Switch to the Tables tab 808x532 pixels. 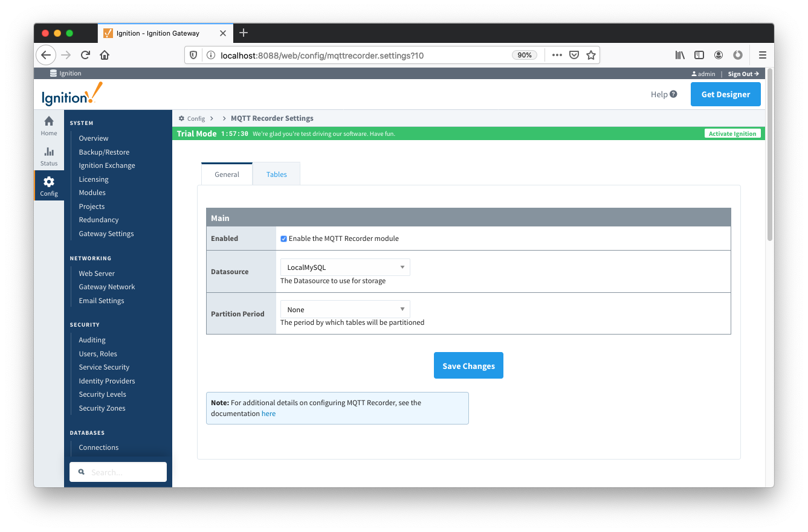tap(277, 174)
